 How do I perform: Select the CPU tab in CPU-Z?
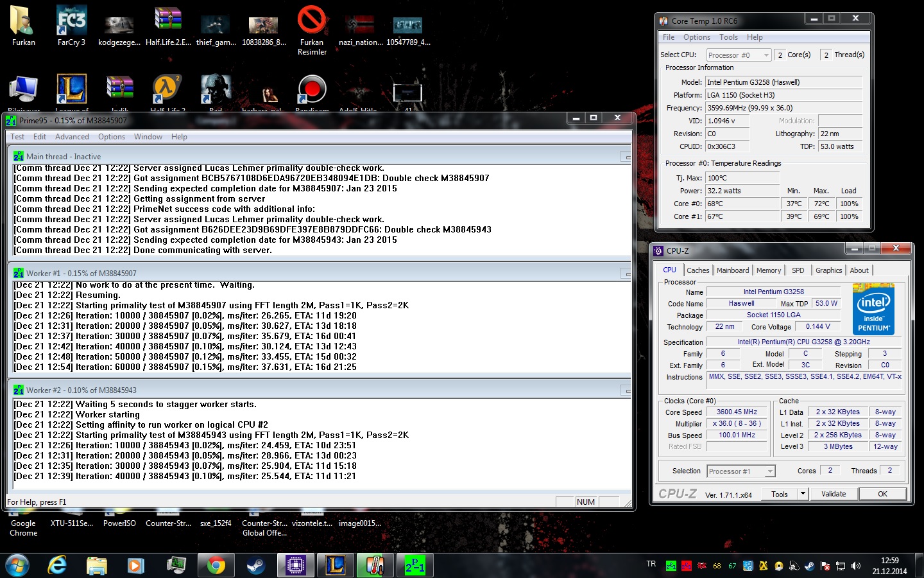point(669,270)
